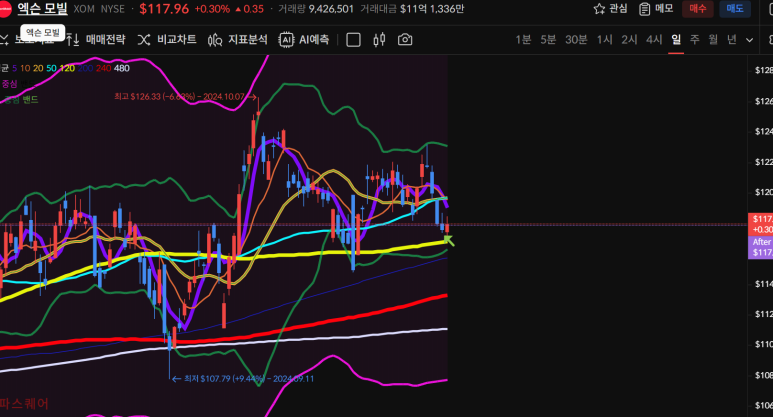
Task: Select the AI예측 menu label
Action: click(x=314, y=39)
